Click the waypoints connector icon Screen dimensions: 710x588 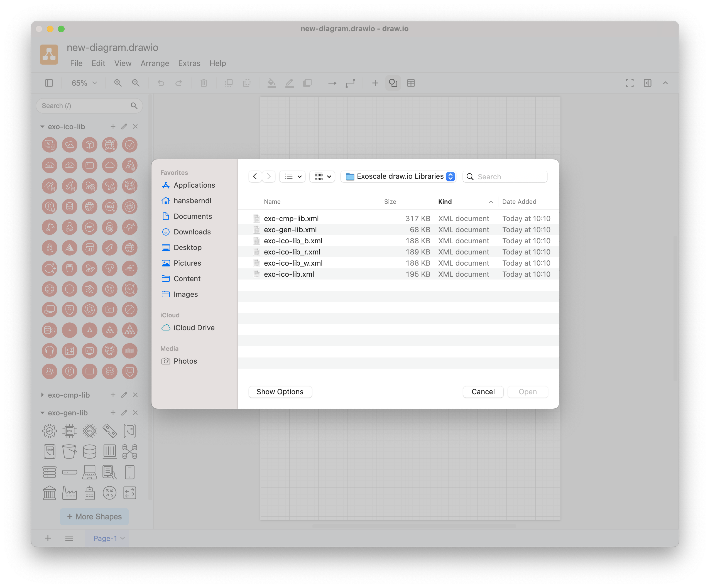350,83
